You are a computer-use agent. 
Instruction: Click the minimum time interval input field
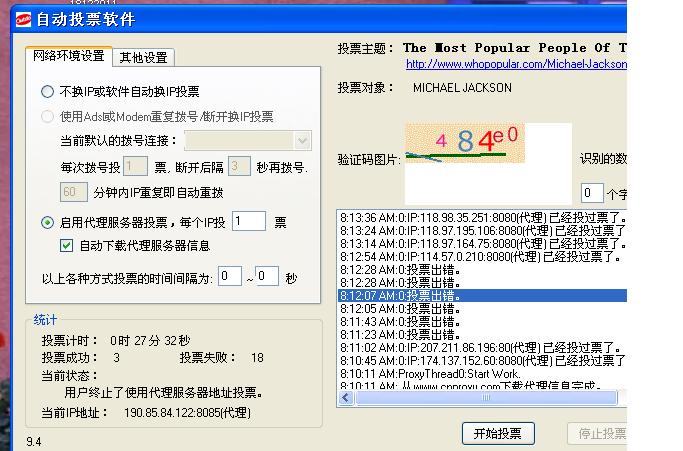[230, 276]
